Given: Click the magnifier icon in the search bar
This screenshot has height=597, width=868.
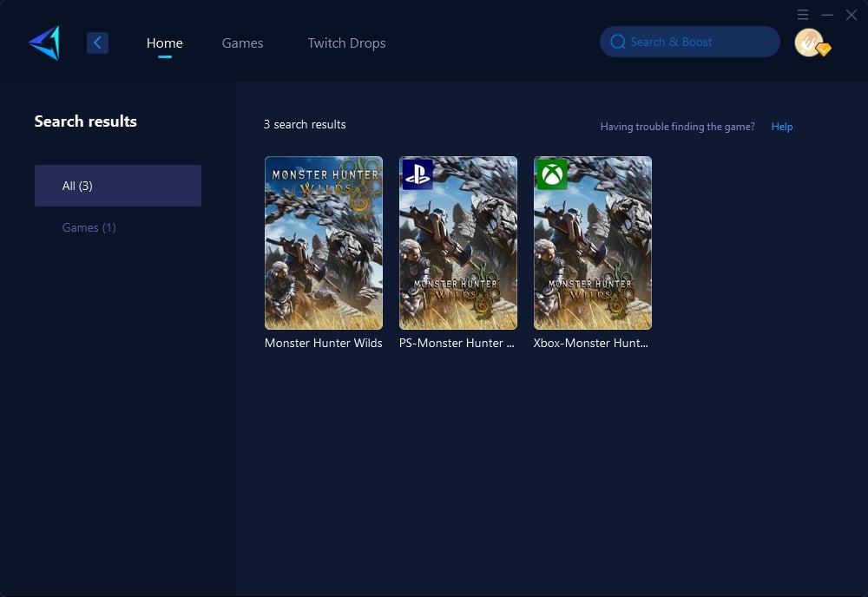Looking at the screenshot, I should pyautogui.click(x=618, y=42).
